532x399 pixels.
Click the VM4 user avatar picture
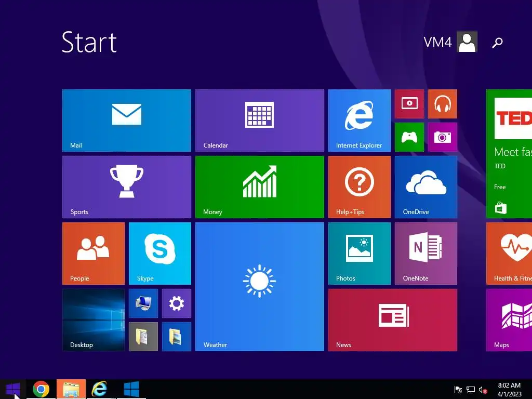(467, 42)
